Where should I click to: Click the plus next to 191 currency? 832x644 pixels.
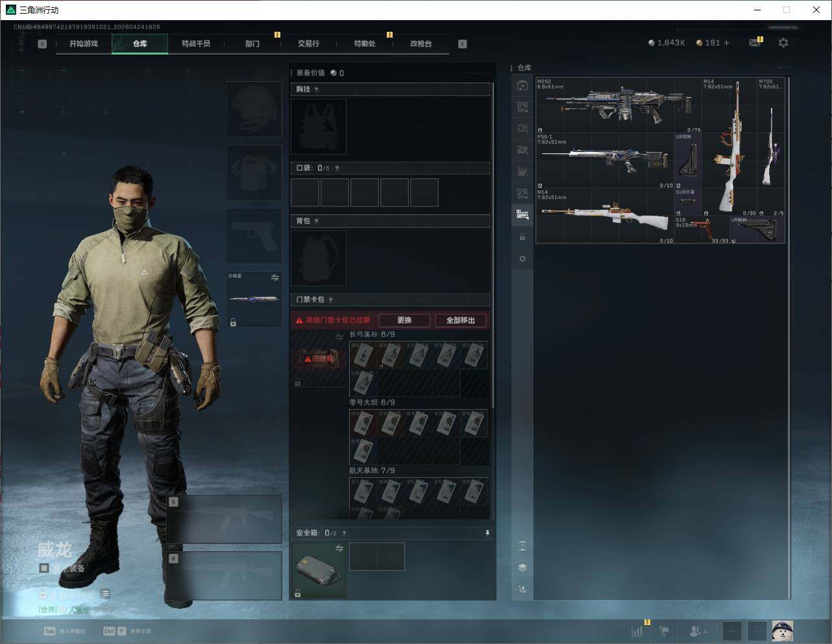(x=727, y=43)
